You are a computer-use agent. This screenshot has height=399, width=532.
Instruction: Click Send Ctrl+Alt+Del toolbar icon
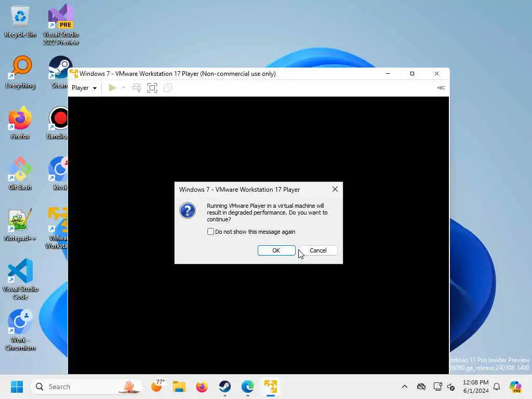pyautogui.click(x=137, y=88)
